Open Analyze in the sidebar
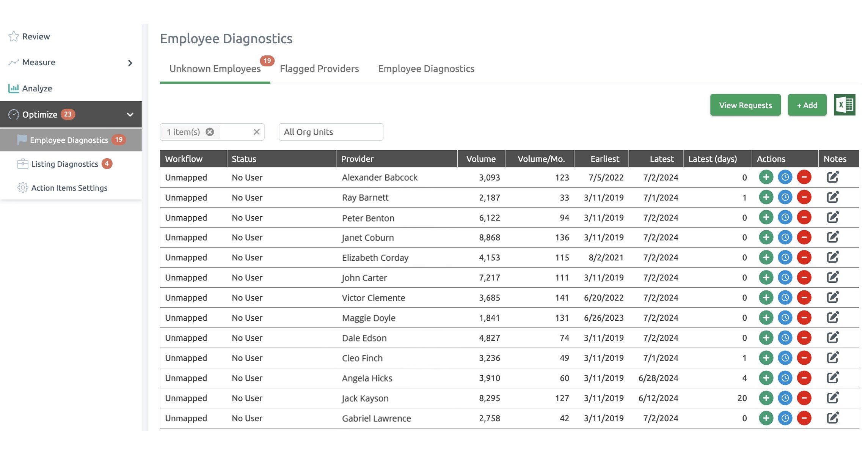Screen dimensions: 868x455 [x=37, y=88]
